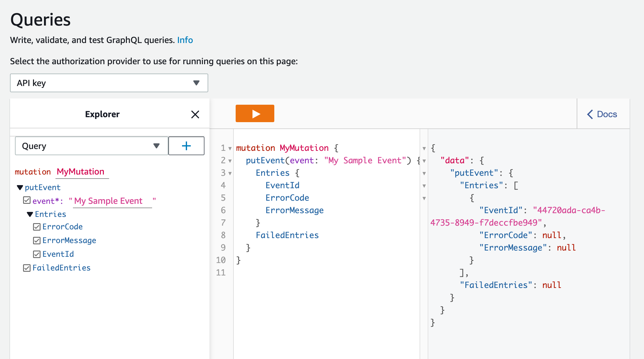This screenshot has height=359, width=644.
Task: Open the Query operation type dropdown
Action: click(92, 146)
